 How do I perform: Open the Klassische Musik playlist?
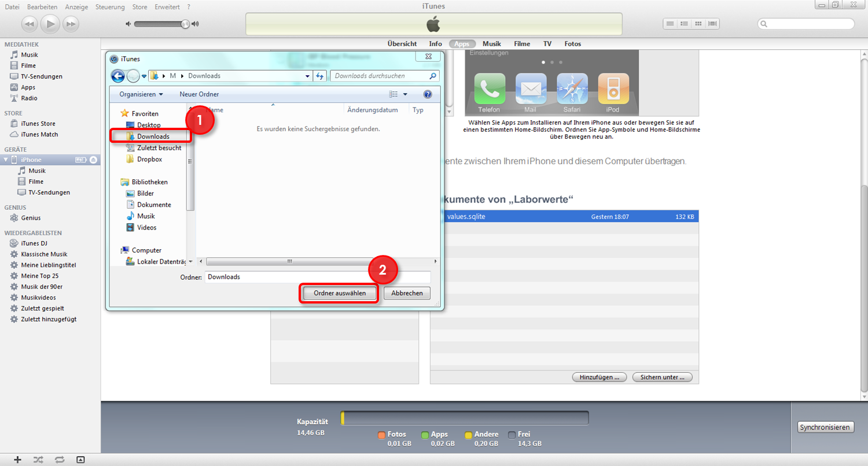coord(44,254)
